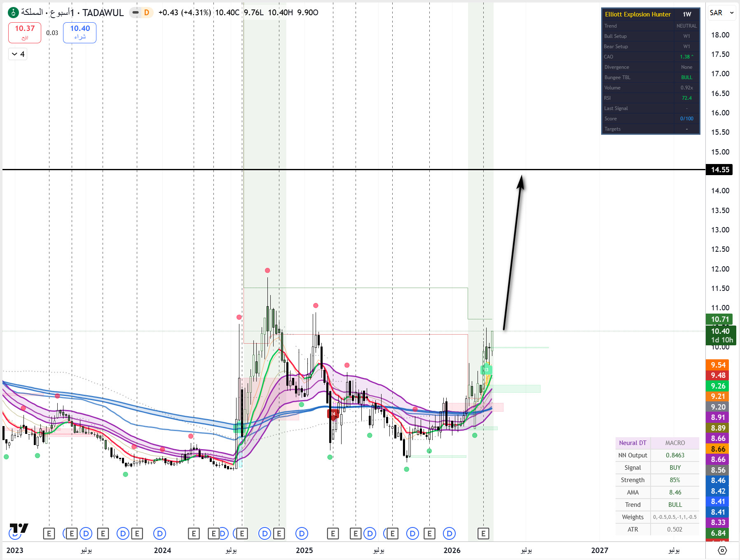Open the SAR currency dropdown
740x560 pixels.
(x=721, y=13)
